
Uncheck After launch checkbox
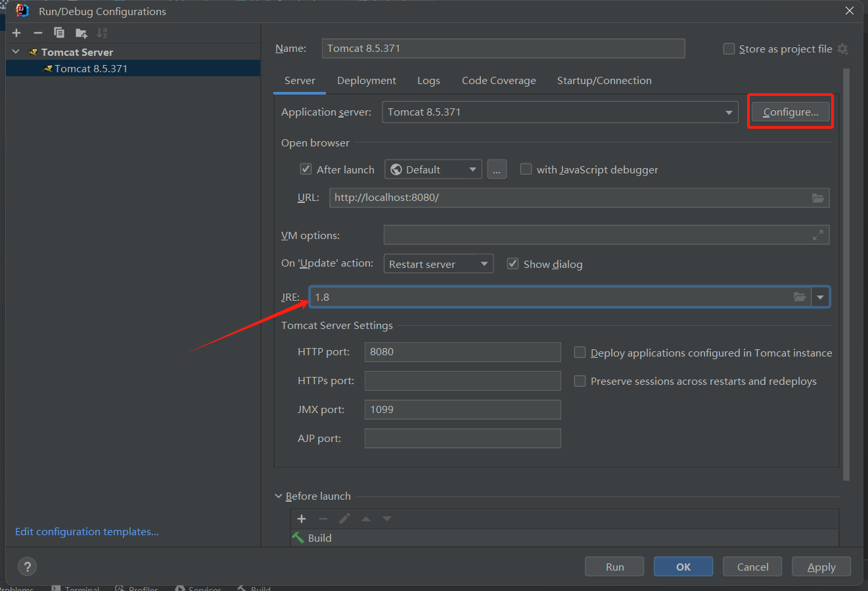tap(306, 169)
